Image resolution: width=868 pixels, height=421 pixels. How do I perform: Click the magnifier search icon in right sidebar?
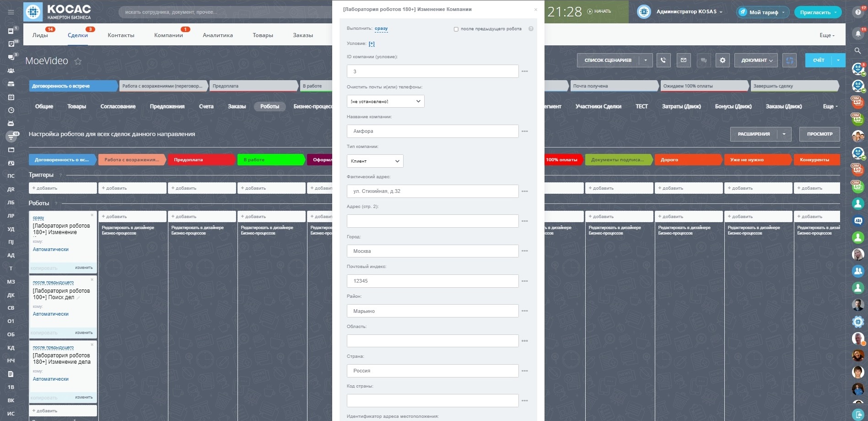pyautogui.click(x=858, y=51)
